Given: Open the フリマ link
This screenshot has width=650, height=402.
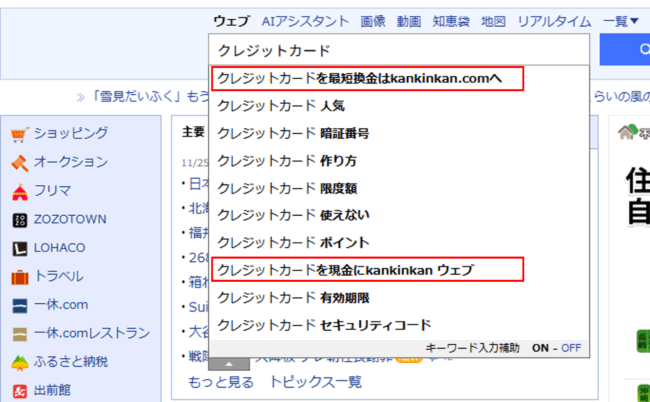Looking at the screenshot, I should coord(53,190).
